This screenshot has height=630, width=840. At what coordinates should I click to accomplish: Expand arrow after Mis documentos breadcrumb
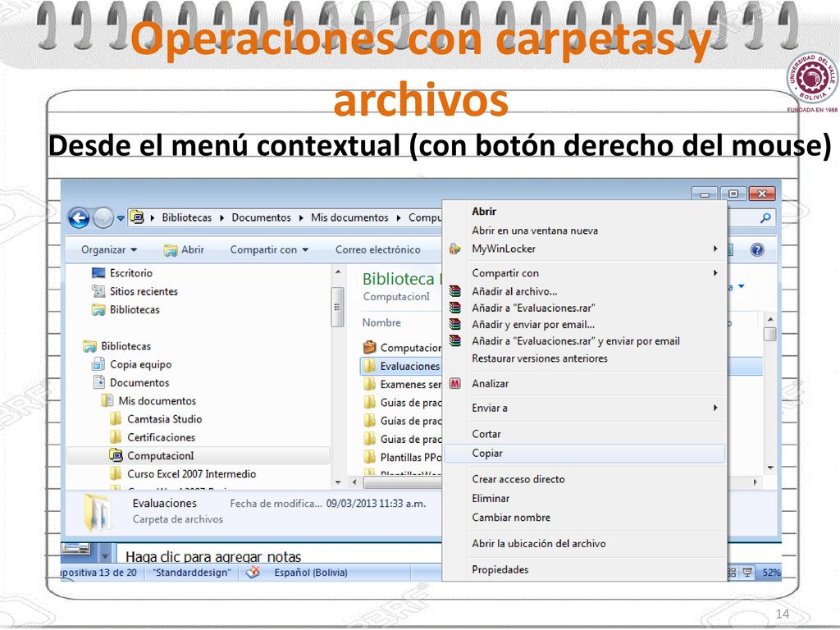(x=399, y=217)
